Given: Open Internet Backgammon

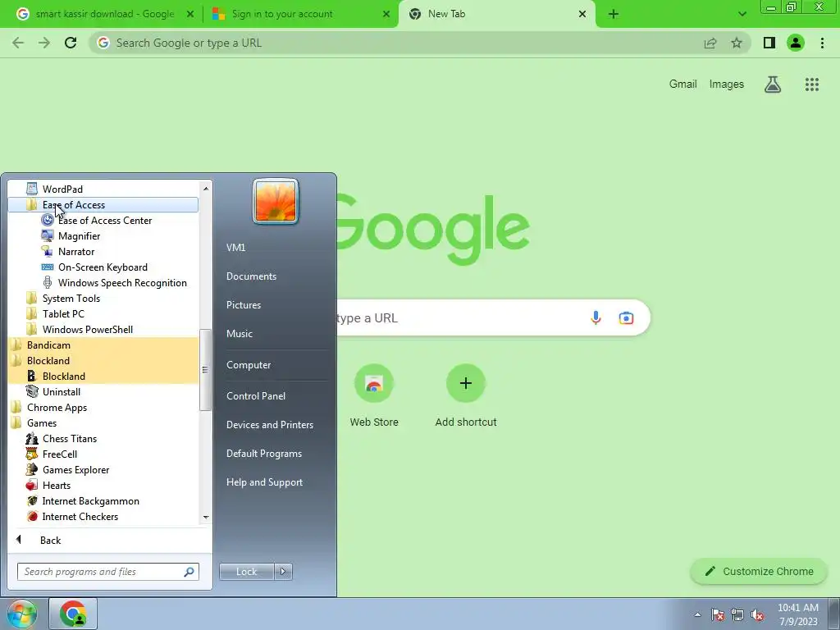Looking at the screenshot, I should pyautogui.click(x=90, y=501).
